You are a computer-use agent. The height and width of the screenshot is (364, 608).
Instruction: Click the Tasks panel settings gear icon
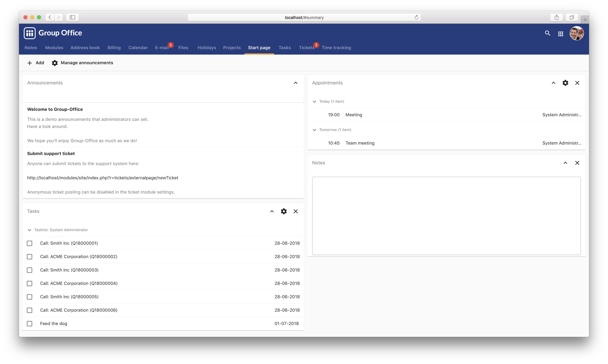point(284,211)
